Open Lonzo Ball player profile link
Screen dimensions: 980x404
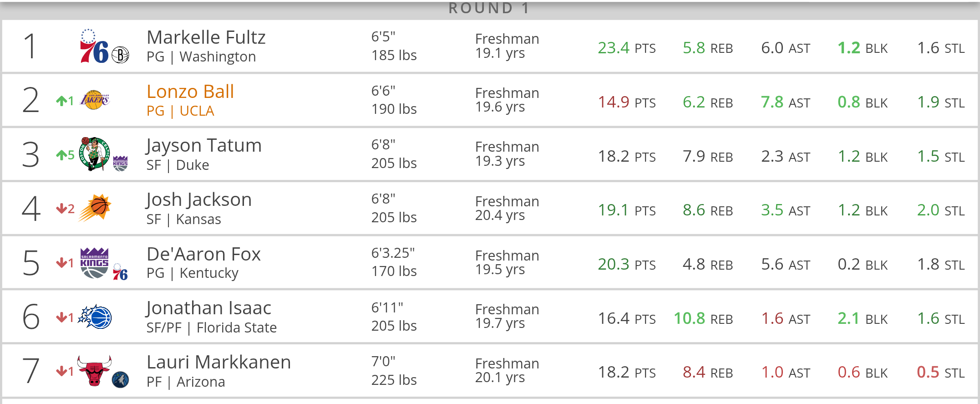(x=190, y=92)
